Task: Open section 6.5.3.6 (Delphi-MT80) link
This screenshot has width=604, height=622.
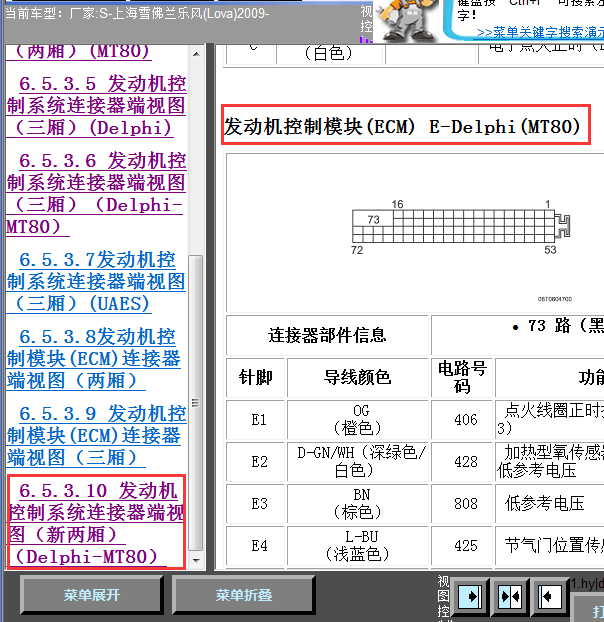Action: click(x=96, y=194)
